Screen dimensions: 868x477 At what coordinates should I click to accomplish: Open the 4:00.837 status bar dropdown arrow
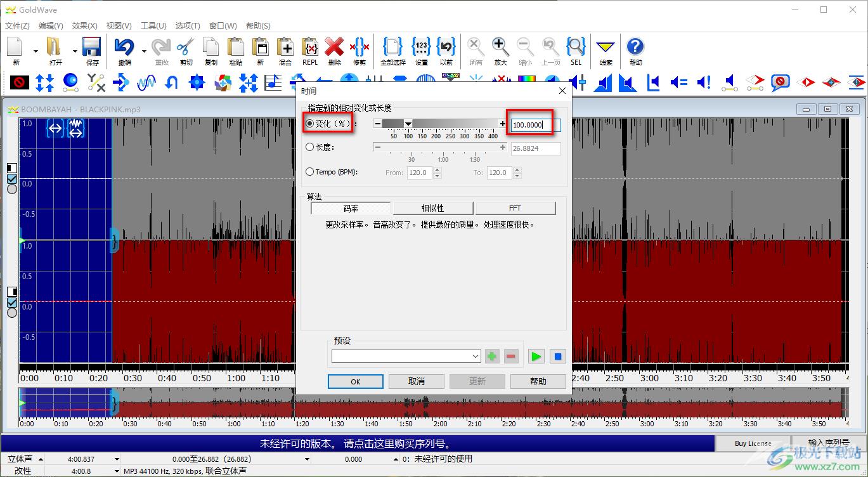117,459
